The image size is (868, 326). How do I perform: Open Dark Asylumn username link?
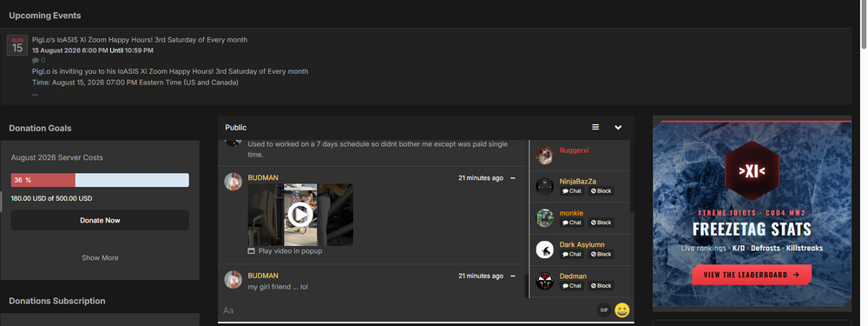pos(582,244)
